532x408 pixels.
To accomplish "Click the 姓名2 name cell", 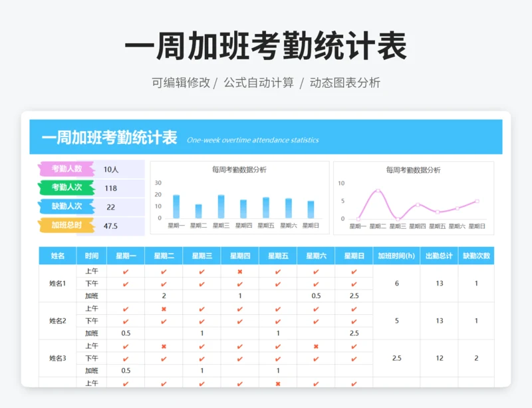I will coord(58,321).
